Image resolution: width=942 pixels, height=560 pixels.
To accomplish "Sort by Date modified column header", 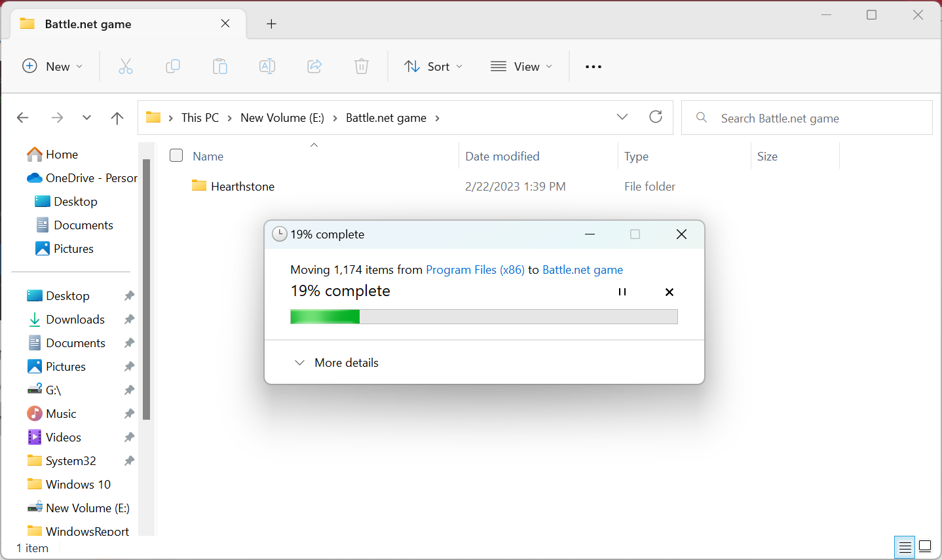I will point(502,156).
